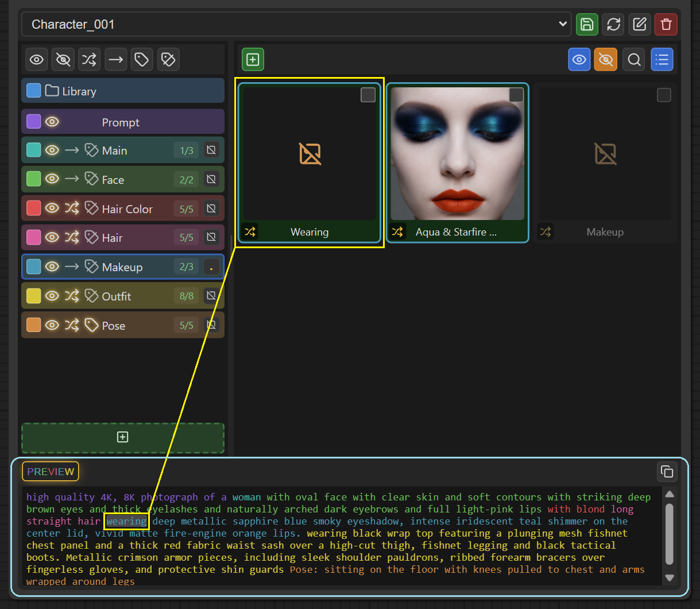Click the shuffle icon on Outfit row
This screenshot has height=609, width=700.
click(72, 296)
